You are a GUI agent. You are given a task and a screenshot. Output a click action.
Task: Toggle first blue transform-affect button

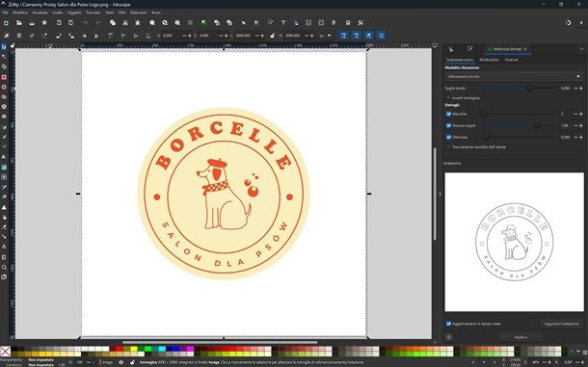pos(343,36)
